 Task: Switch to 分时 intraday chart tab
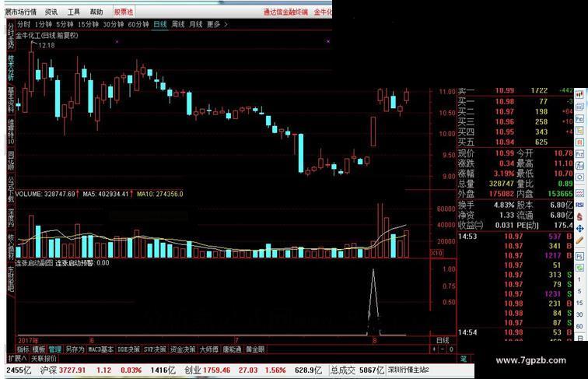click(23, 24)
